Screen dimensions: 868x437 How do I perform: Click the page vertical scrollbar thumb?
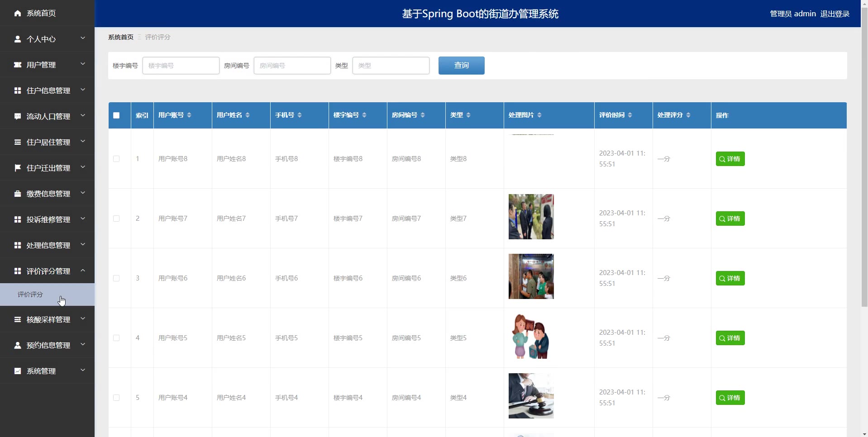tap(864, 157)
